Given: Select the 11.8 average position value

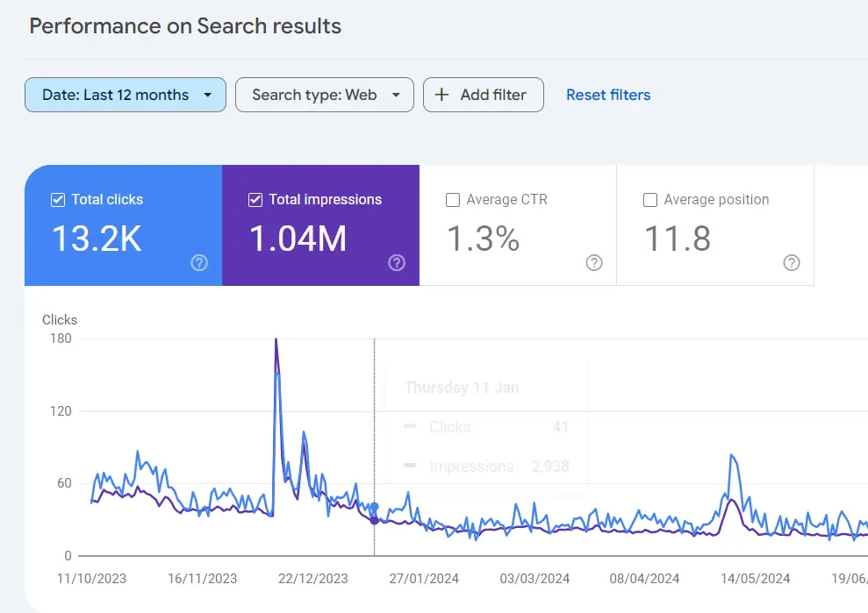Looking at the screenshot, I should (678, 239).
